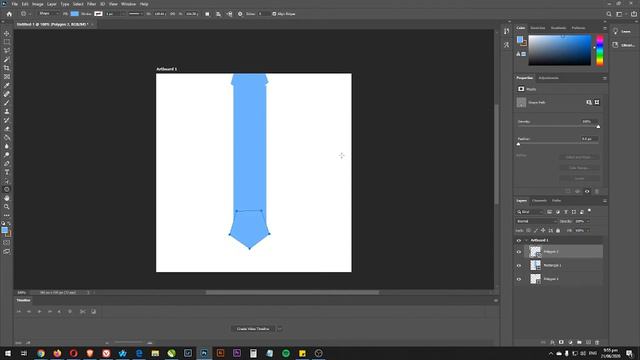Hide the Rectangle 1 layer
Image resolution: width=640 pixels, height=360 pixels.
519,266
